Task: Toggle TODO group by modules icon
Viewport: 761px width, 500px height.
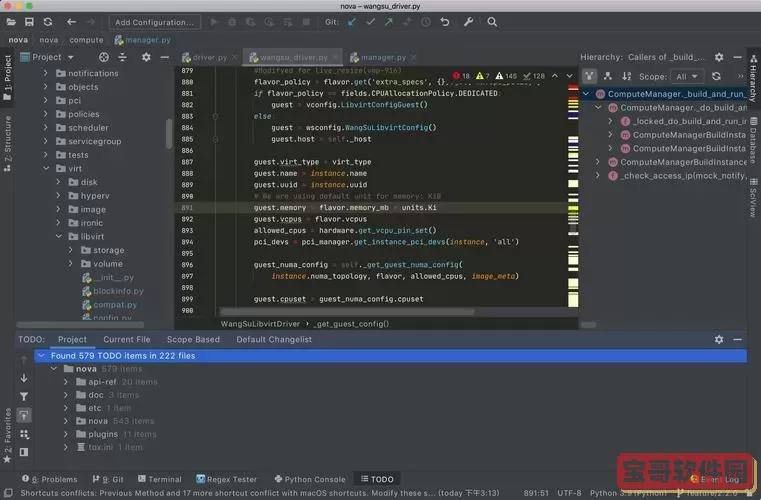Action: (24, 434)
